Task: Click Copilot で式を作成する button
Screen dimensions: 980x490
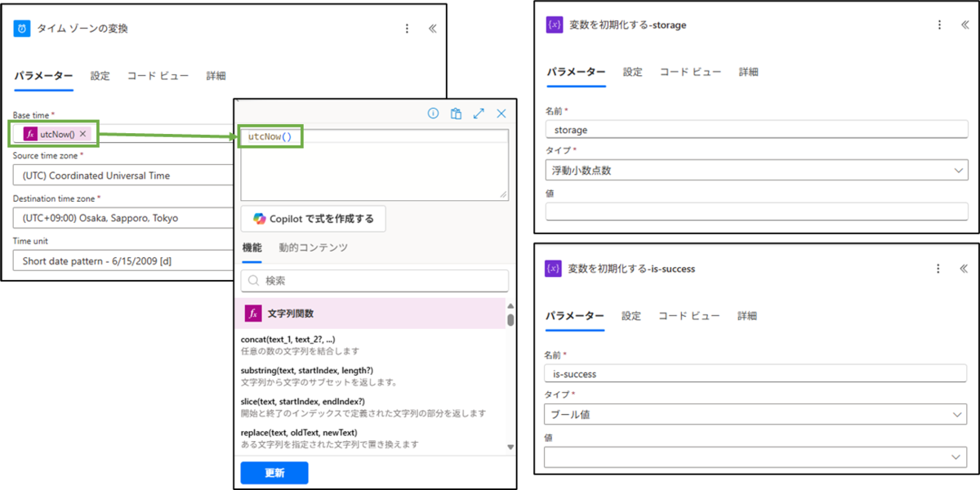Action: point(314,219)
